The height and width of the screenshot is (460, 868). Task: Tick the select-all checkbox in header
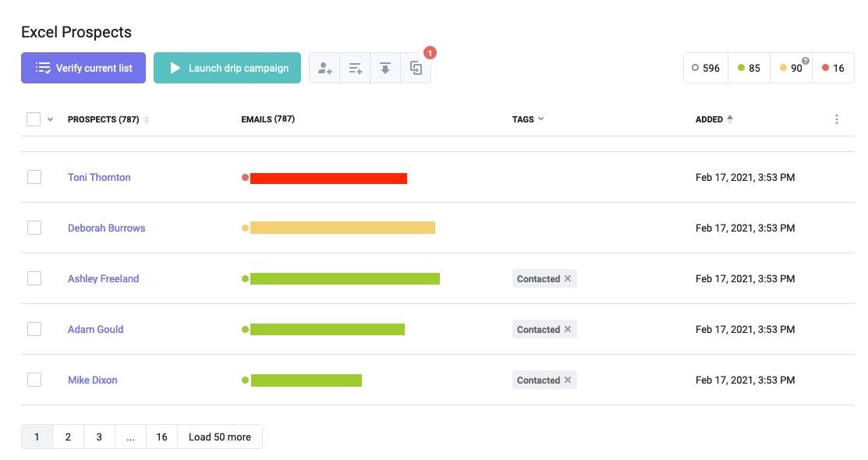pos(34,119)
